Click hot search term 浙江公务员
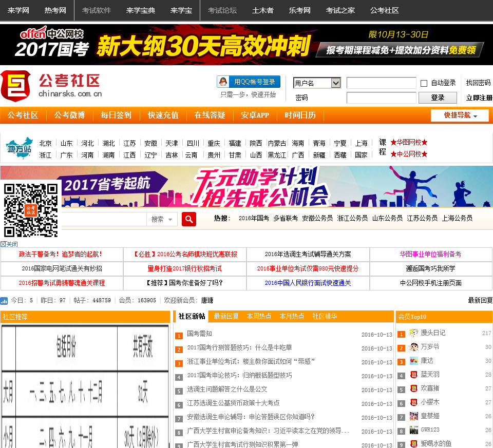The height and width of the screenshot is (448, 493). [352, 218]
